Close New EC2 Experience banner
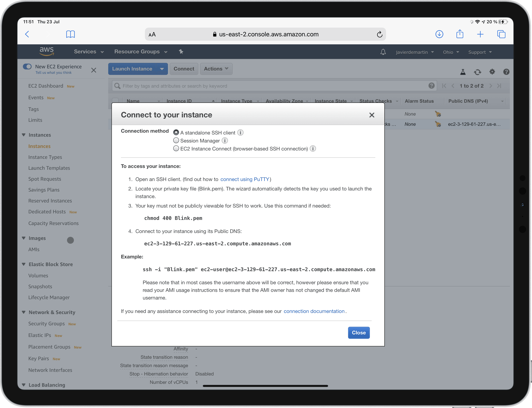The width and height of the screenshot is (532, 408). click(x=94, y=70)
